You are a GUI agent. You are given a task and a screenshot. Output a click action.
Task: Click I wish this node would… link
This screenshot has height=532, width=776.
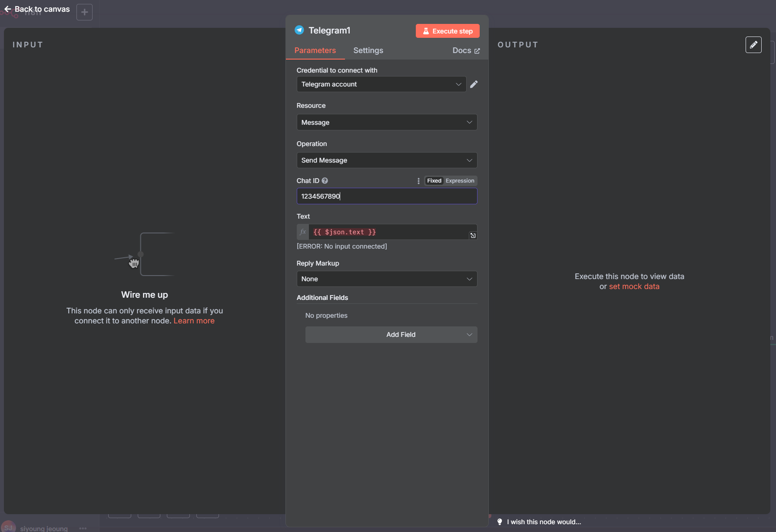(x=544, y=522)
